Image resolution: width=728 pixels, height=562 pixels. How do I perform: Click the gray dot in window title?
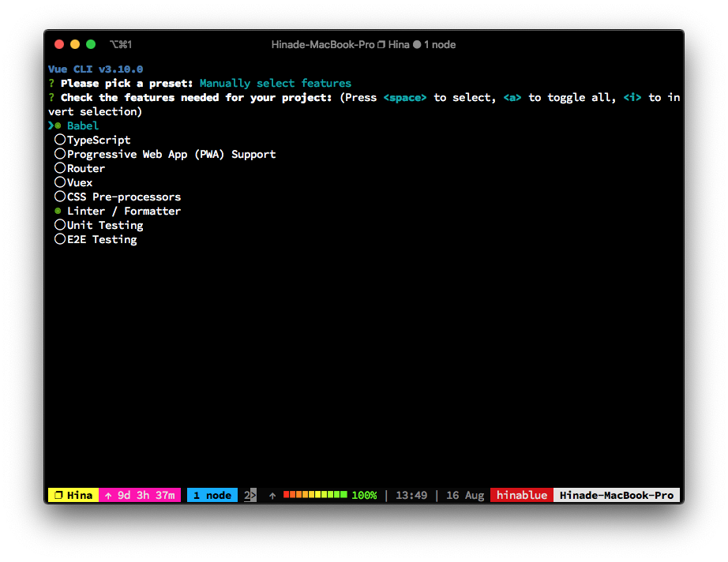[x=417, y=44]
